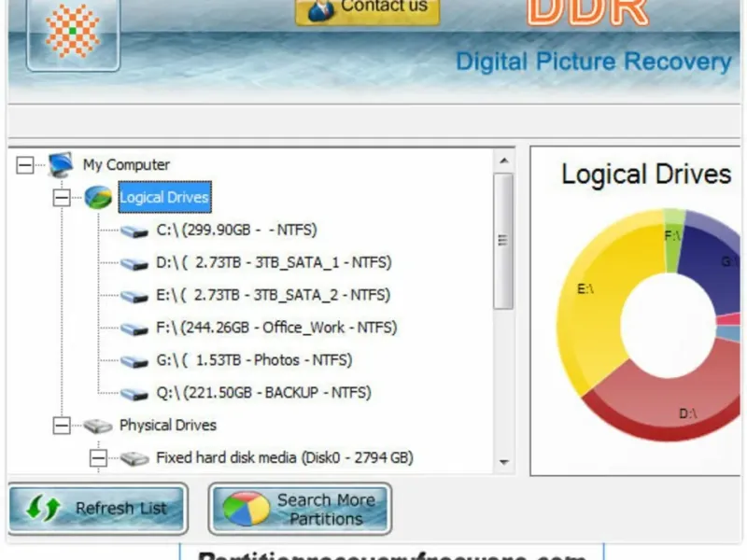Click the drive icon for C:\

[x=134, y=231]
